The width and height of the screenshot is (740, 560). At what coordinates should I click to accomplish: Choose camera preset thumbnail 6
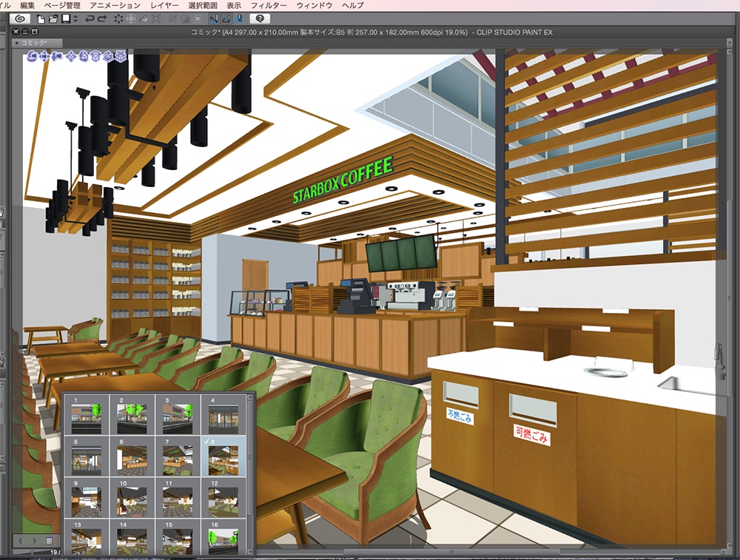coord(132,456)
